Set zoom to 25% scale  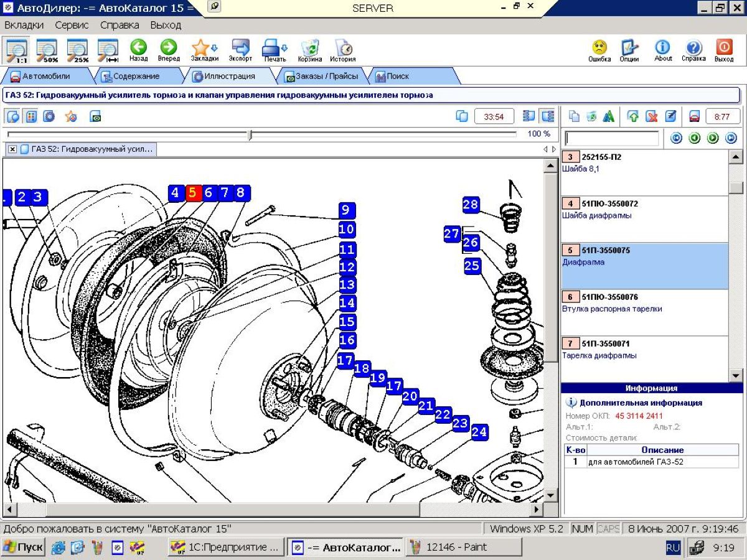77,50
